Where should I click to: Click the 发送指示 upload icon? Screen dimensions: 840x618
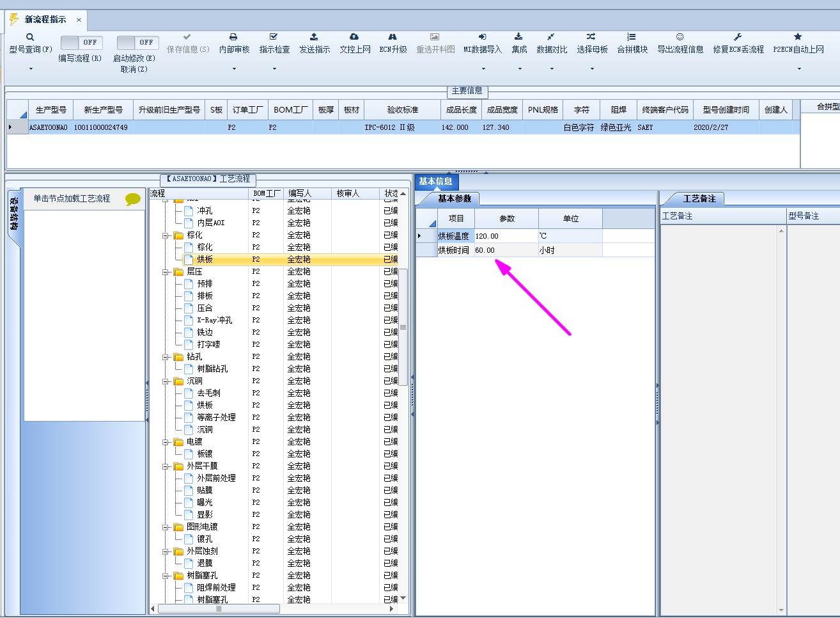tap(314, 37)
